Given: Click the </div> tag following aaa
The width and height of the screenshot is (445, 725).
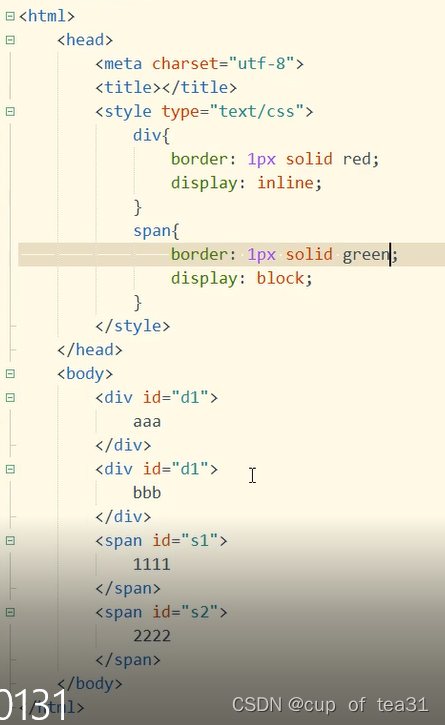Looking at the screenshot, I should tap(123, 445).
